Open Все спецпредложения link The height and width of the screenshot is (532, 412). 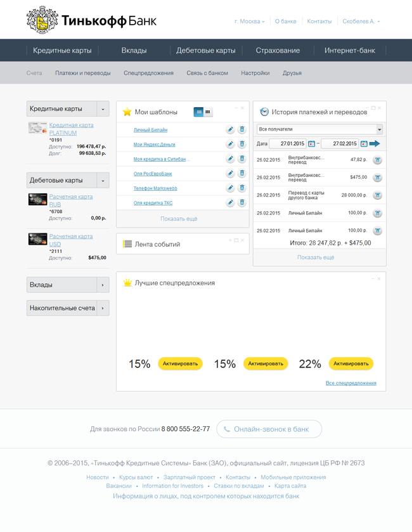[x=351, y=383]
